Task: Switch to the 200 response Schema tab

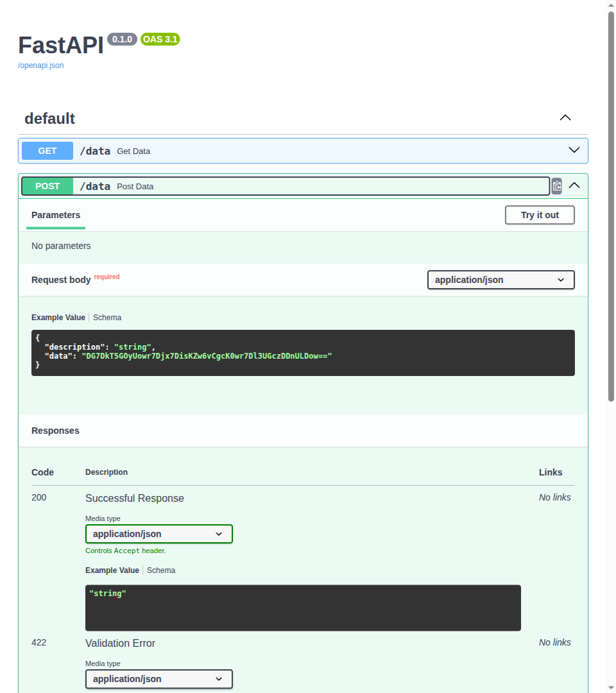Action: pyautogui.click(x=161, y=570)
